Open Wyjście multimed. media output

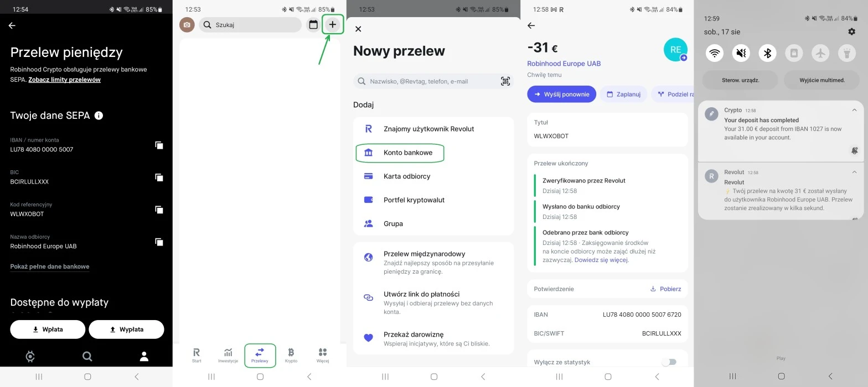(822, 80)
